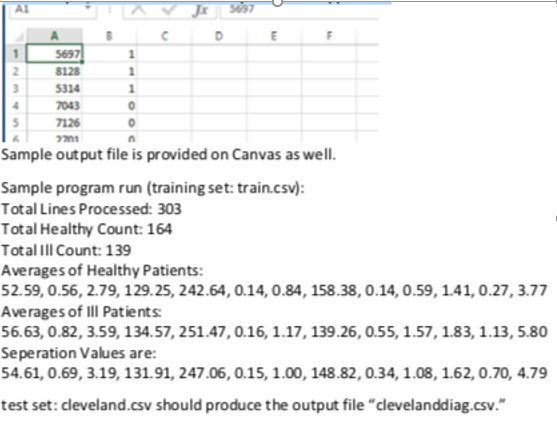This screenshot has height=424, width=557.
Task: Select row 1 header
Action: click(x=16, y=54)
